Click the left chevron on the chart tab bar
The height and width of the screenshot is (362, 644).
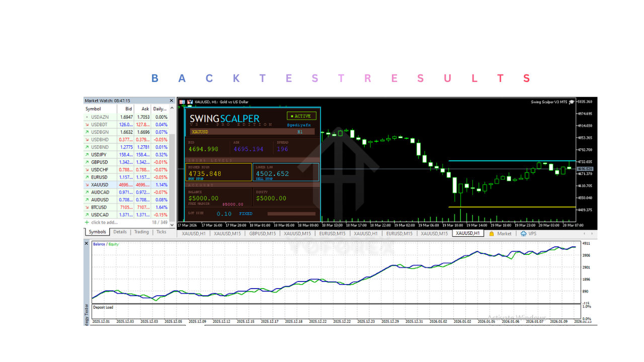584,233
